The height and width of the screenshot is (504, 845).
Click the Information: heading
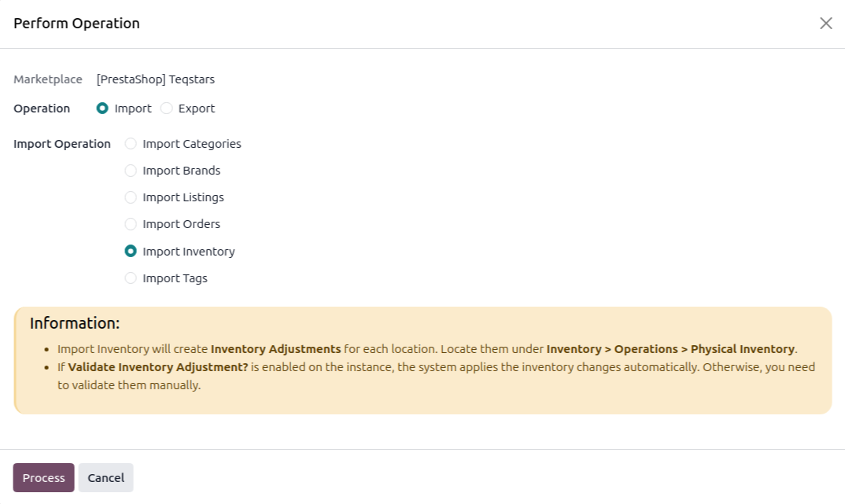click(x=75, y=323)
